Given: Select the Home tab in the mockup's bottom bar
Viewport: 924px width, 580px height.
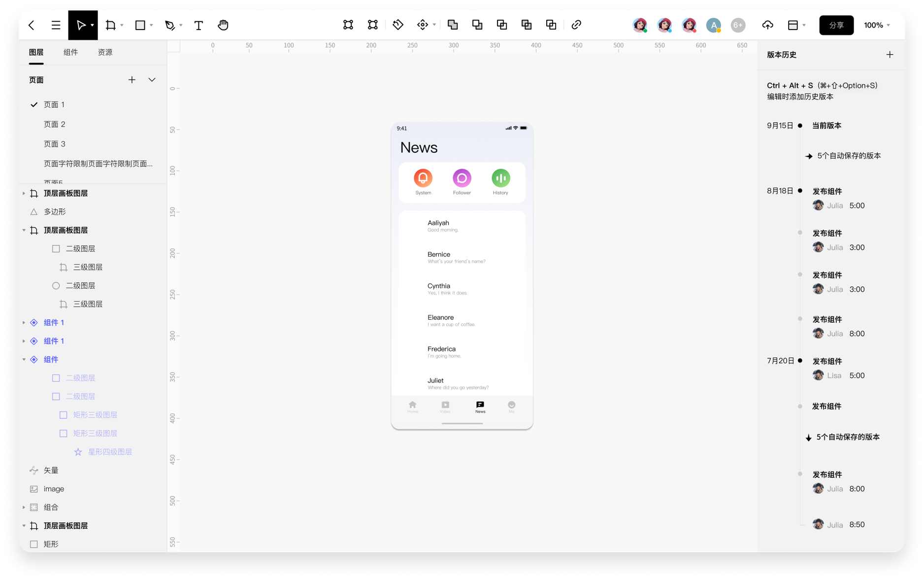Looking at the screenshot, I should (x=413, y=407).
